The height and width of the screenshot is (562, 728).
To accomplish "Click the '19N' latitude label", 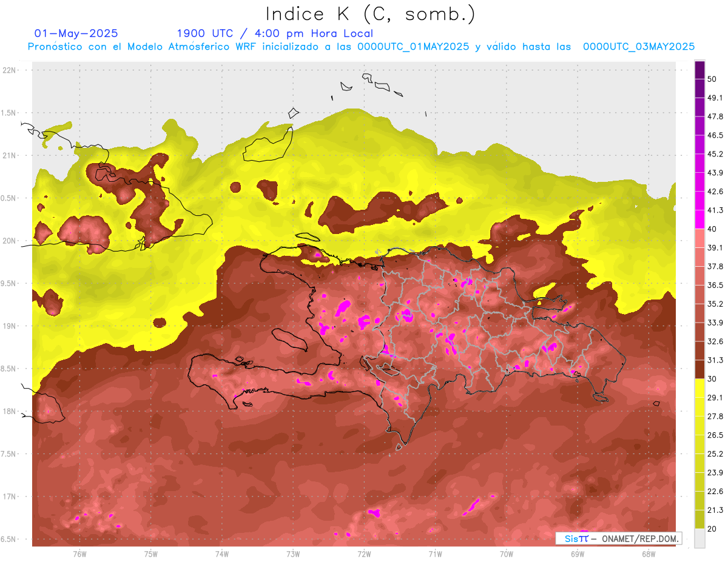I will [10, 326].
